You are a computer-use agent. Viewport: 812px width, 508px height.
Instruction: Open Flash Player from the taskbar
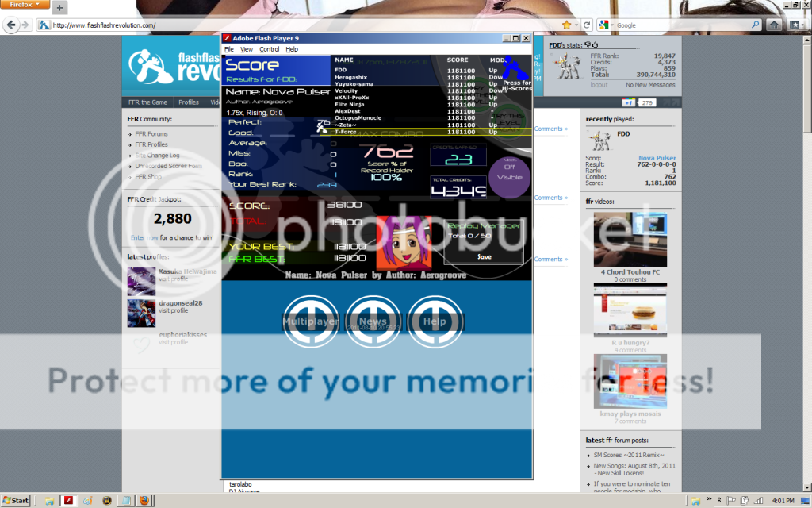coord(69,501)
